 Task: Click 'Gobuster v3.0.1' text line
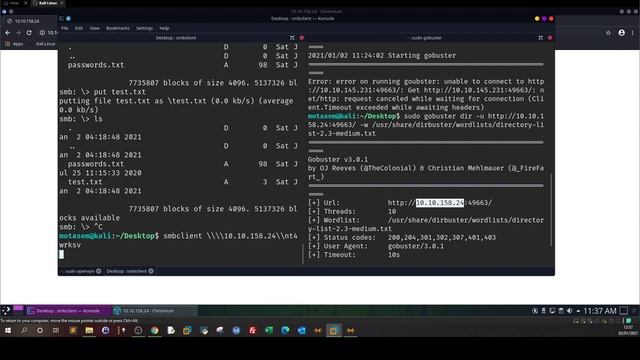pos(338,159)
